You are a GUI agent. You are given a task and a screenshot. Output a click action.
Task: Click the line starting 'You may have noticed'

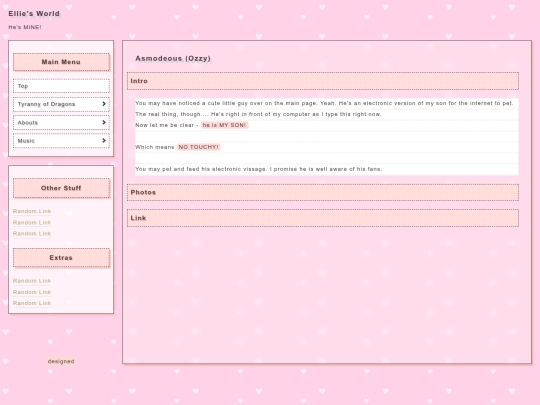[324, 103]
